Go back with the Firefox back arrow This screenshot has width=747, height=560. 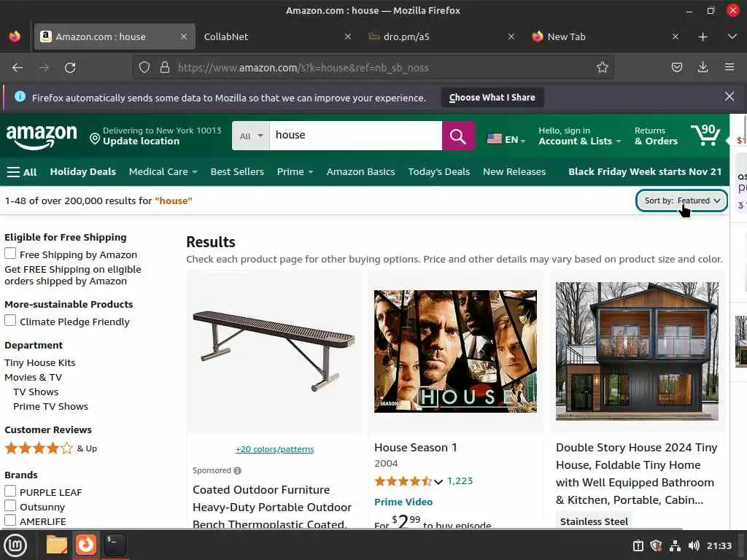pos(18,68)
